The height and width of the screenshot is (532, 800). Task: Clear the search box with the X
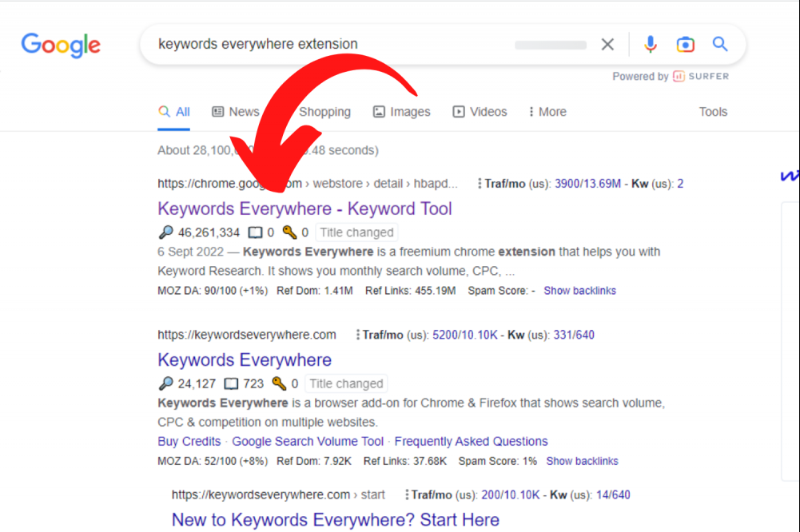[607, 45]
